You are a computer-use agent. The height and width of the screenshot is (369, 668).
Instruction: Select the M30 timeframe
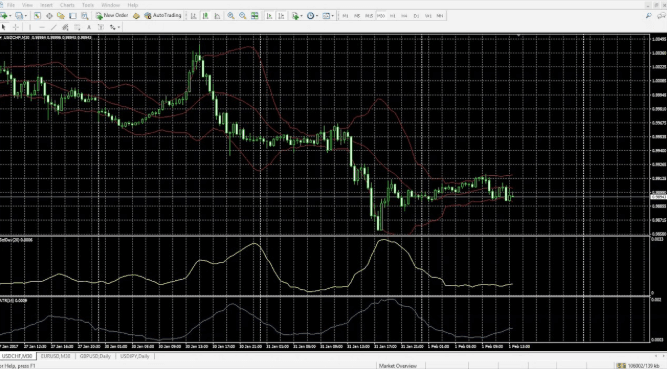[381, 16]
